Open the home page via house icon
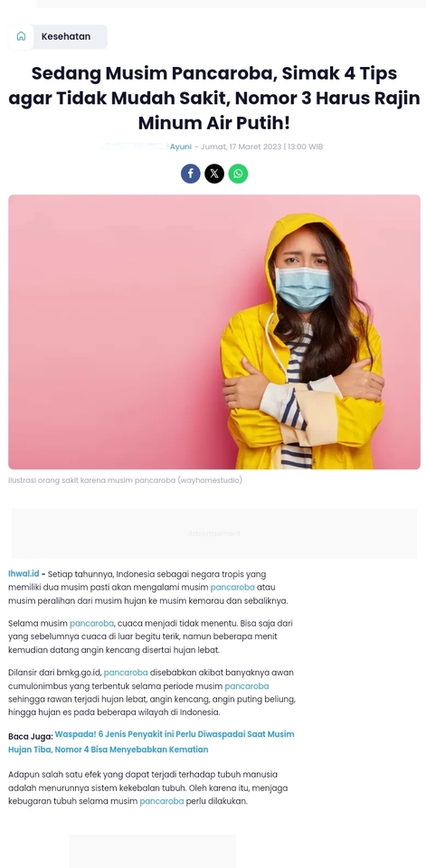 pos(21,36)
